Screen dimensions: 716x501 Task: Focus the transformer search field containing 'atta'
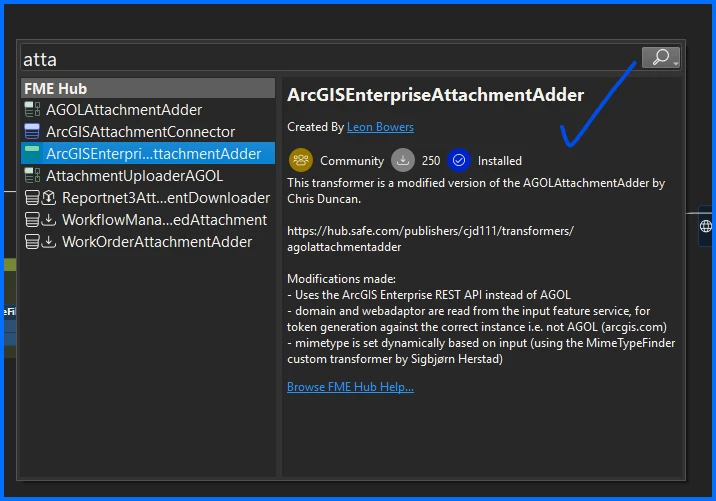(x=331, y=59)
